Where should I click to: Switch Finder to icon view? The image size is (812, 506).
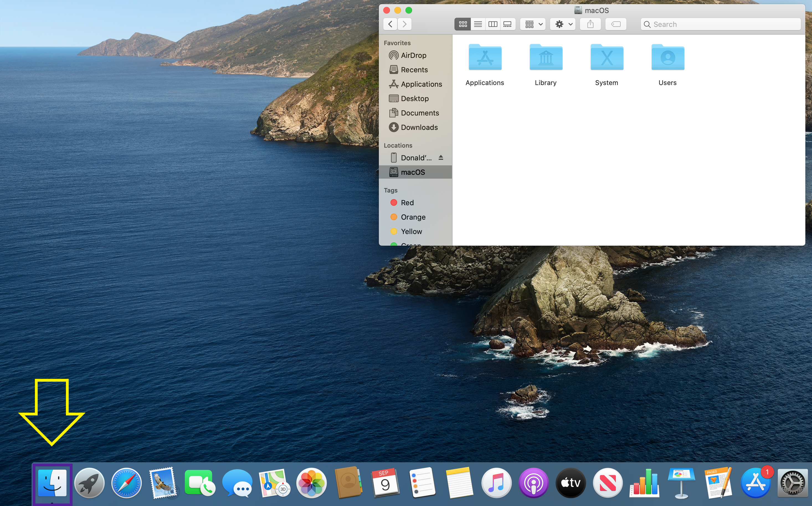(x=462, y=24)
